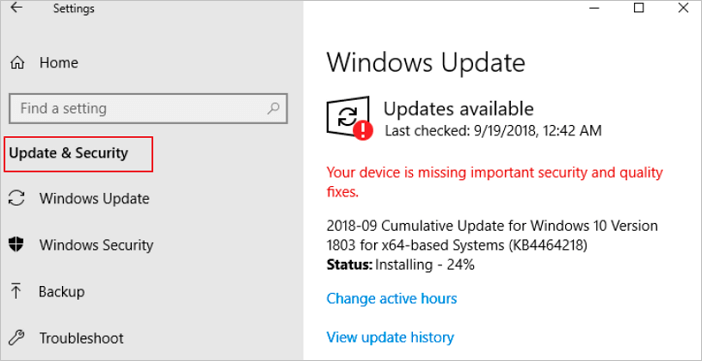Open the View update history link
Image resolution: width=702 pixels, height=361 pixels.
(x=390, y=337)
